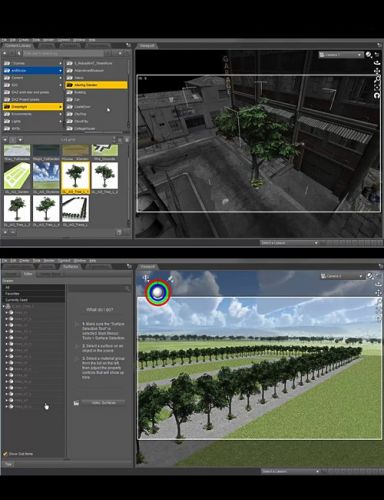Click the row-of-trees path thumbnail
The width and height of the screenshot is (384, 500).
(x=75, y=209)
